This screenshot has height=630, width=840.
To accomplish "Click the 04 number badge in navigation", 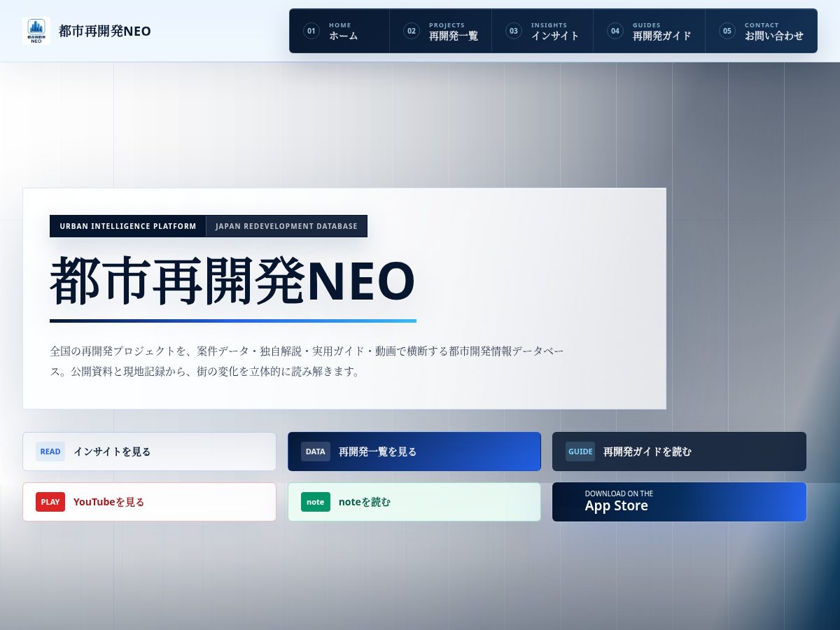I will [x=615, y=31].
